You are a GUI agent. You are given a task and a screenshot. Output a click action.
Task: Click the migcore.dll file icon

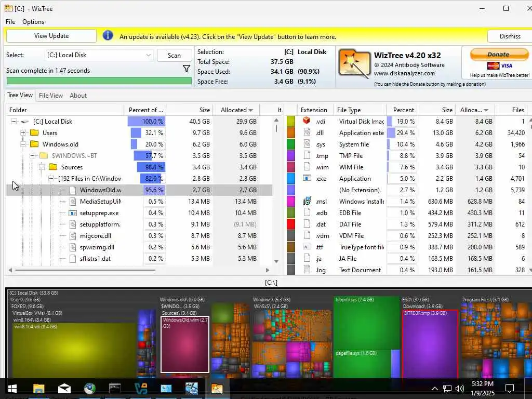click(x=73, y=235)
